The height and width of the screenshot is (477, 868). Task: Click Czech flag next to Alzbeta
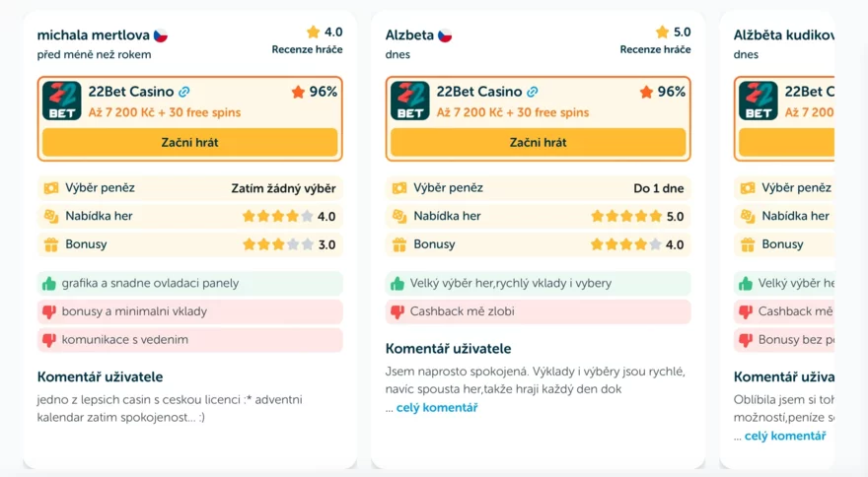click(x=445, y=35)
